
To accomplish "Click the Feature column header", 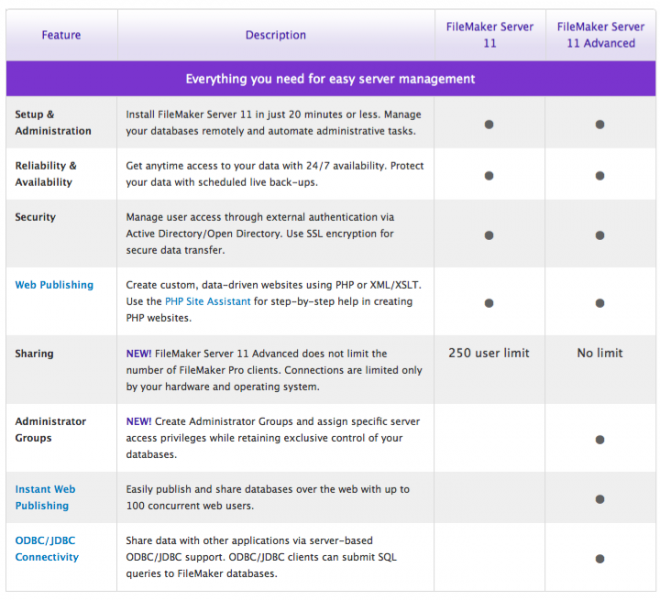I will pyautogui.click(x=61, y=35).
